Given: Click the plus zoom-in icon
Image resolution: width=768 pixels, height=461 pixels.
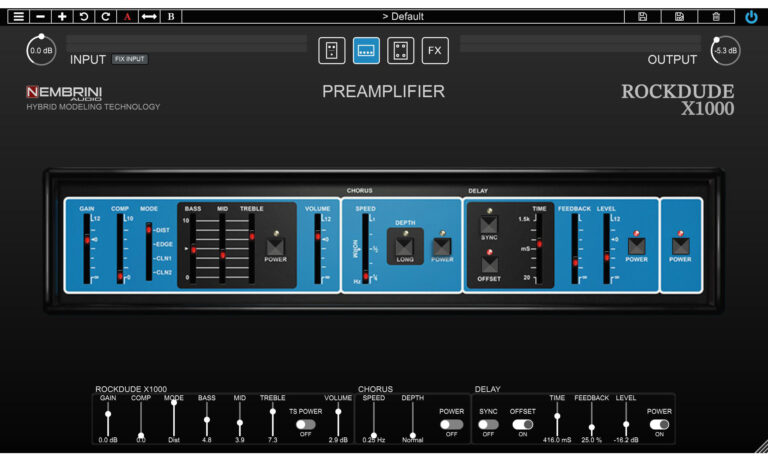Looking at the screenshot, I should [x=62, y=16].
